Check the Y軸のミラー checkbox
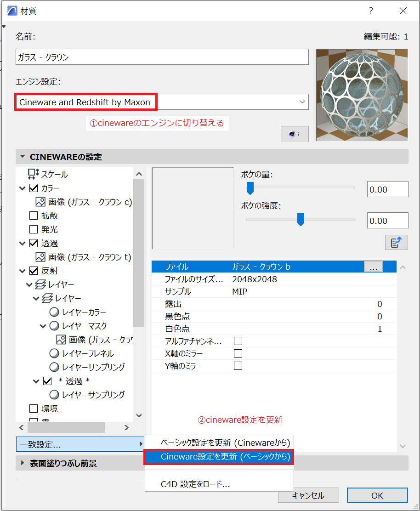 (x=238, y=366)
